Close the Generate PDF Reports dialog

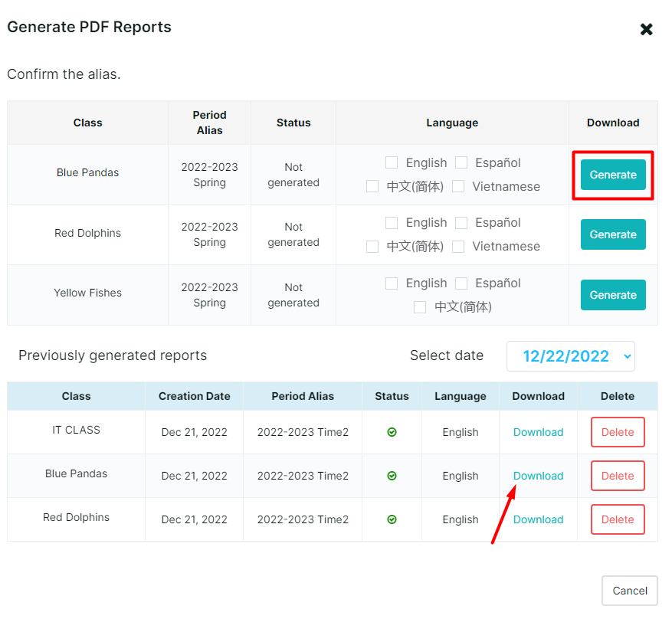[x=646, y=30]
